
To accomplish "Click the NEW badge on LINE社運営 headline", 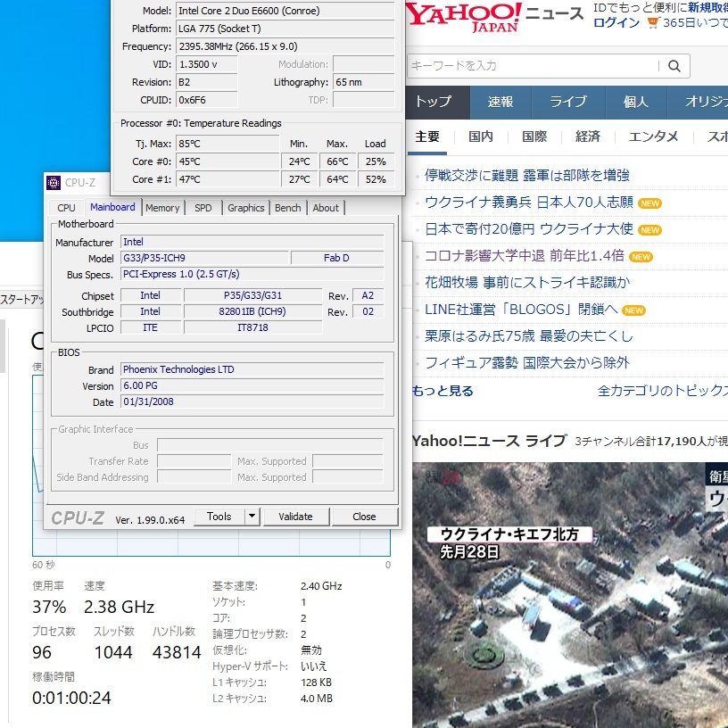I will [x=633, y=311].
